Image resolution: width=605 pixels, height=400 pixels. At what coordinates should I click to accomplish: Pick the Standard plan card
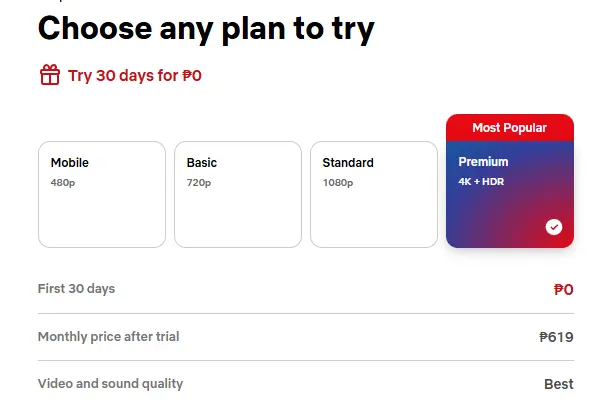374,194
